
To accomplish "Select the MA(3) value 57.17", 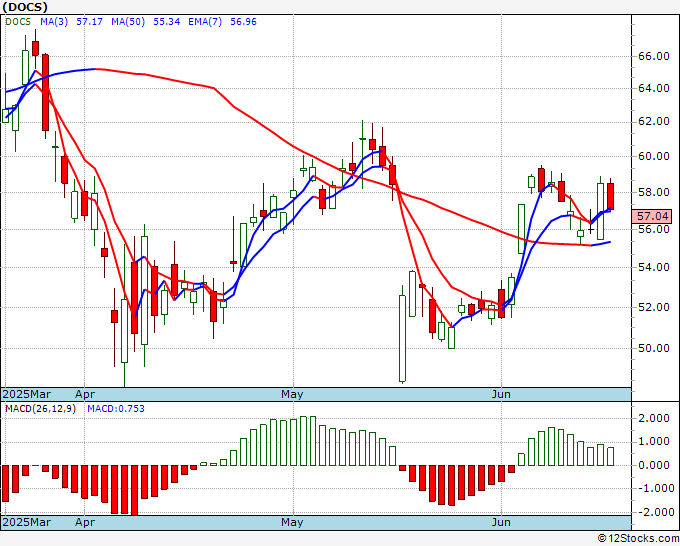I will point(89,22).
